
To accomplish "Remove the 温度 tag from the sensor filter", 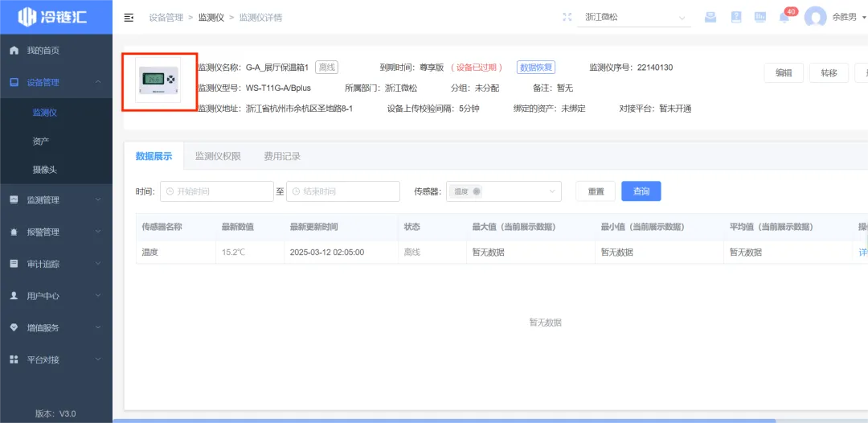I will coord(477,191).
